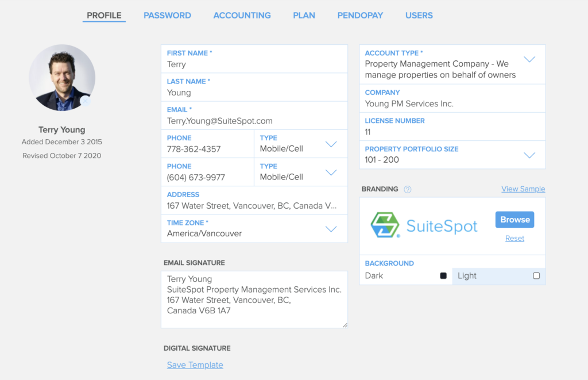This screenshot has height=380, width=588.
Task: Open the Accounting tab
Action: [242, 16]
